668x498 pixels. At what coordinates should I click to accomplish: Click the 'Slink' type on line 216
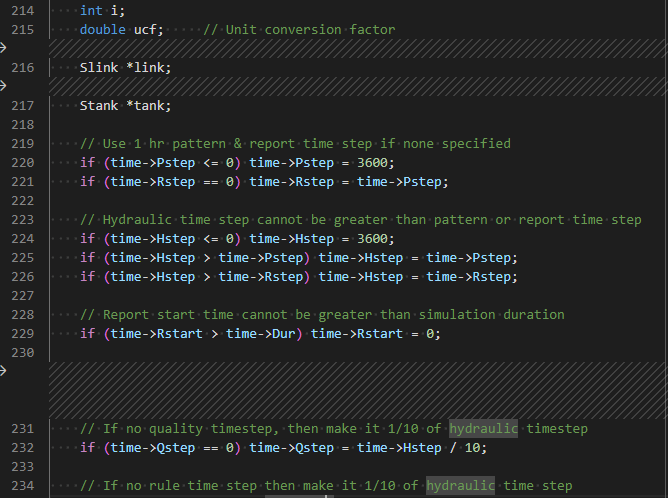[99, 68]
